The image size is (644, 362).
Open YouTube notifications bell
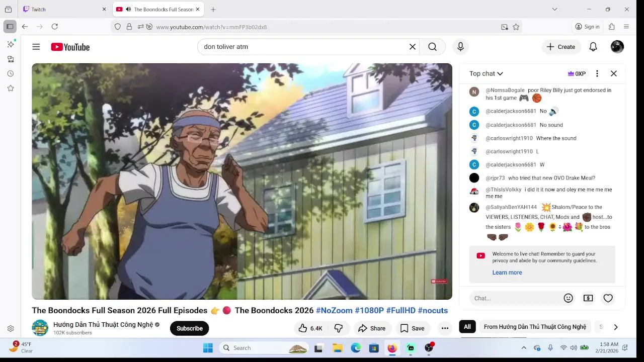(593, 47)
